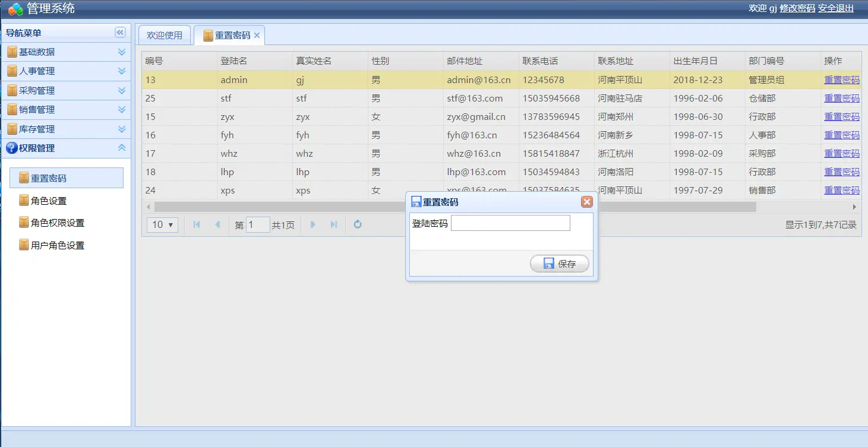Click the 人事管理 menu header label
The width and height of the screenshot is (868, 447).
(37, 71)
